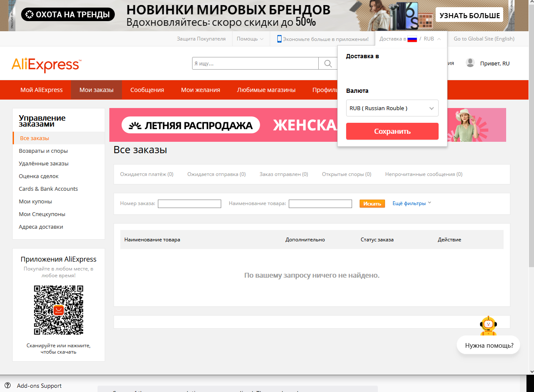Click Экономьте больше в приложении! link

coord(325,39)
